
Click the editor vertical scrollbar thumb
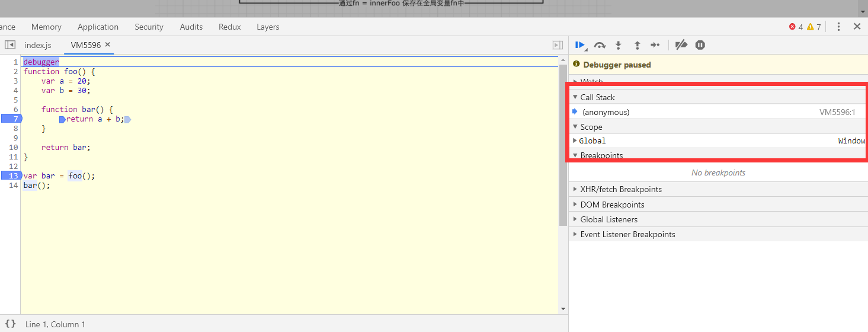(563, 145)
